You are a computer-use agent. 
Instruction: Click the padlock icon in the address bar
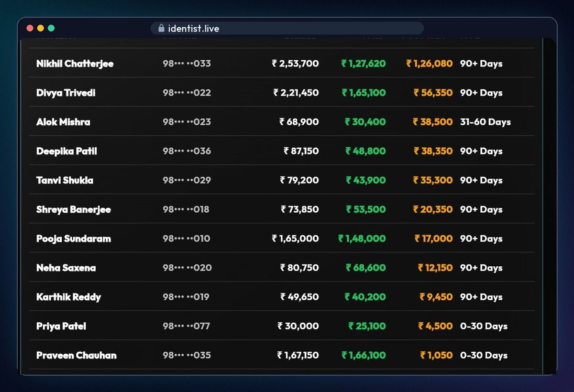tap(161, 28)
